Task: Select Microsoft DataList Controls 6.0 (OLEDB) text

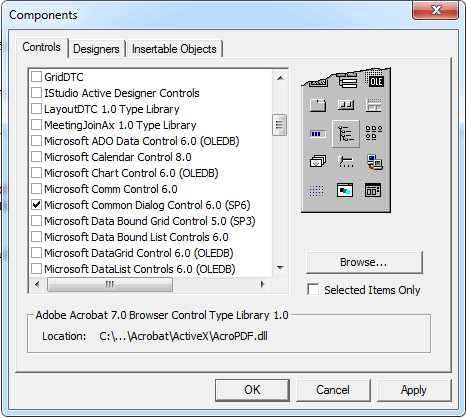Action: coord(140,269)
